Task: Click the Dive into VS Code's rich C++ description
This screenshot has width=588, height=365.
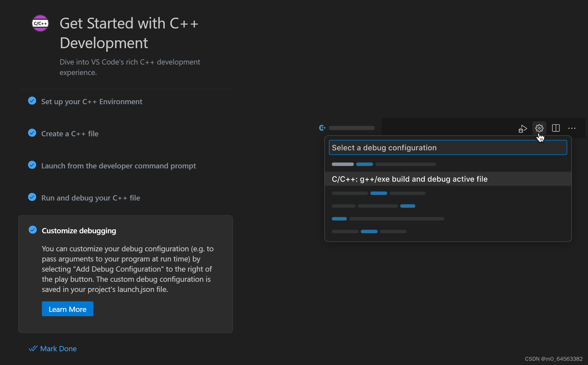Action: point(130,67)
